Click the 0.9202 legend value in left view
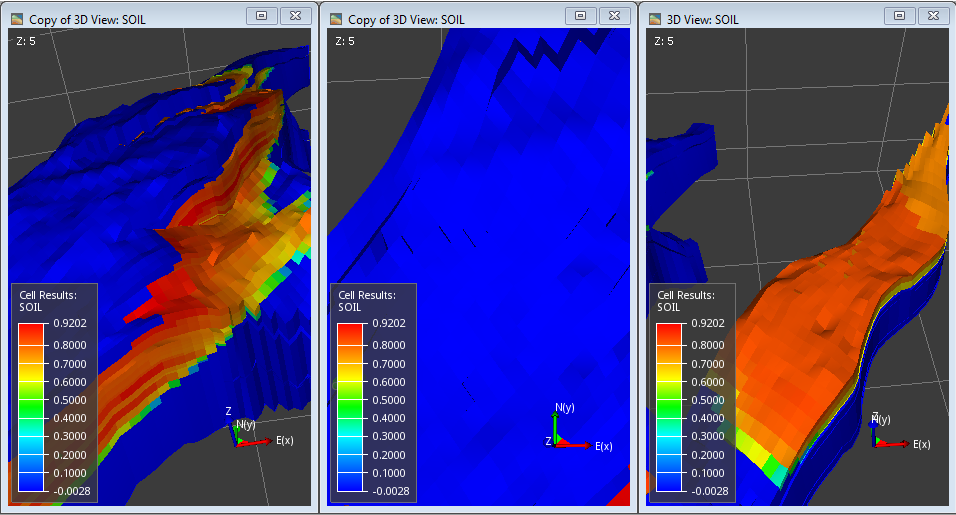Viewport: 956px width, 515px height. (x=70, y=324)
